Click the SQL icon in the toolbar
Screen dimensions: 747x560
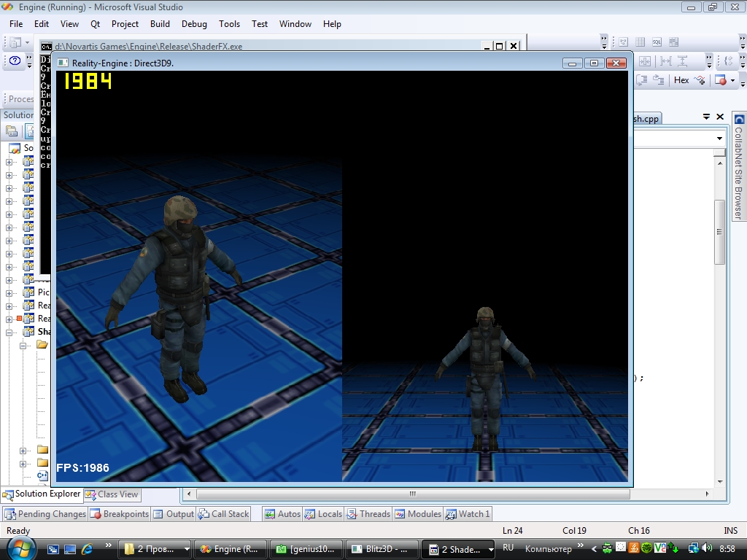pyautogui.click(x=657, y=42)
